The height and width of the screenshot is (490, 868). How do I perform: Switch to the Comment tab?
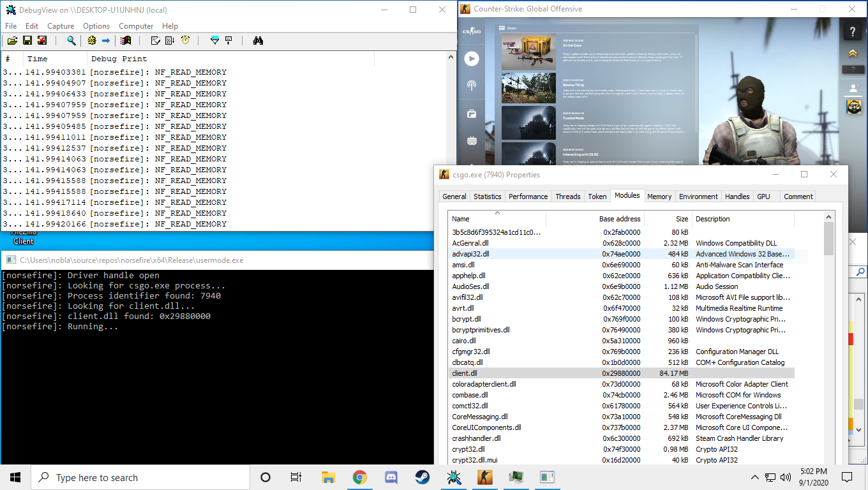coord(798,197)
